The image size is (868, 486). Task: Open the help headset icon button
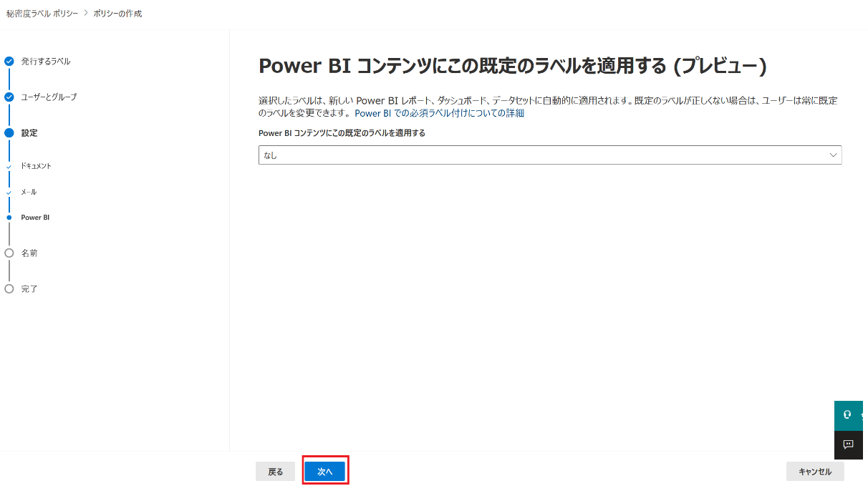(849, 415)
